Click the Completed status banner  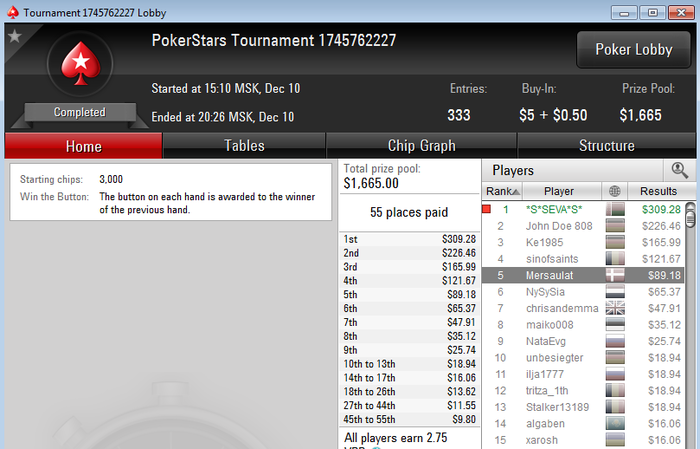(80, 112)
